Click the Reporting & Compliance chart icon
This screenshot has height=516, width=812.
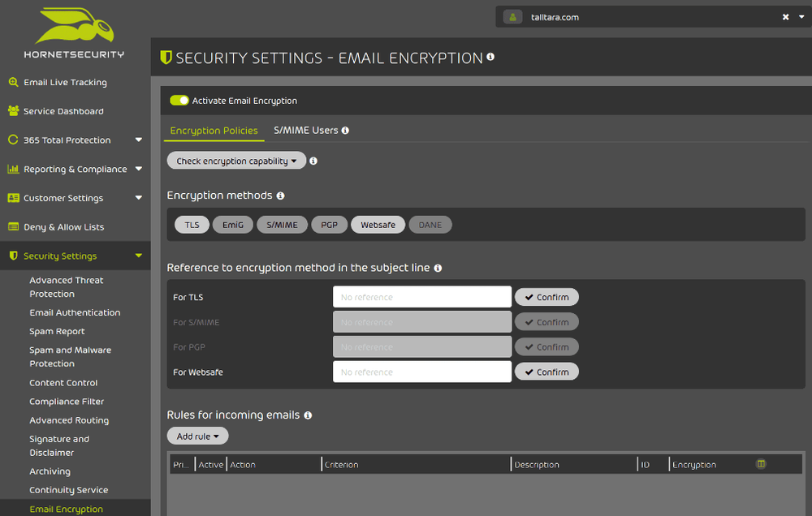(14, 169)
